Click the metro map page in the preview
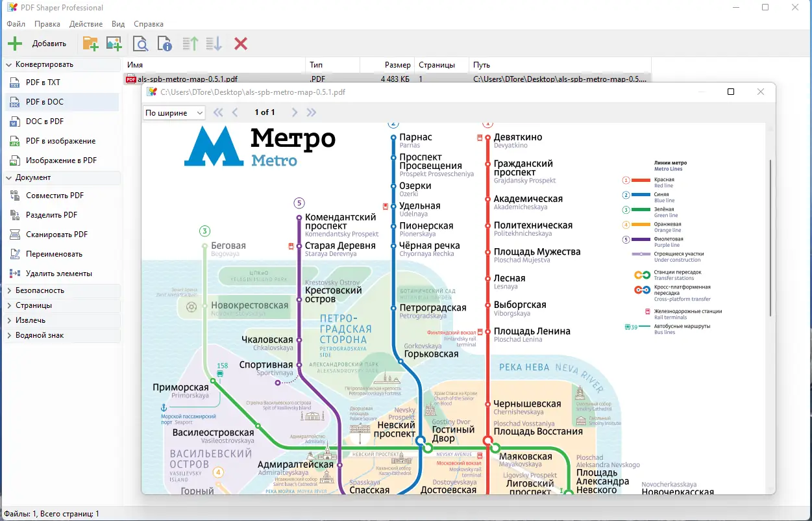Screen dimensions: 812x521 pyautogui.click(x=454, y=308)
